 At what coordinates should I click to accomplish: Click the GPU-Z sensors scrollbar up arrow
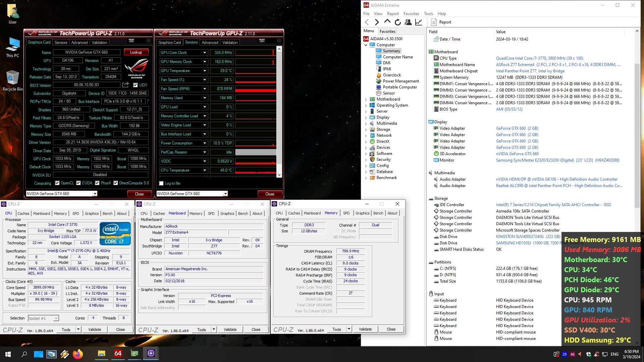pyautogui.click(x=279, y=49)
